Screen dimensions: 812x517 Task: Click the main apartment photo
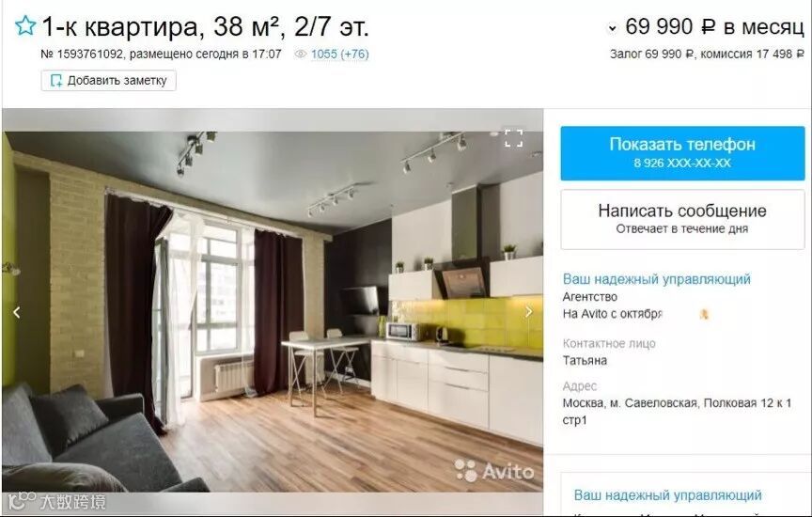273,311
